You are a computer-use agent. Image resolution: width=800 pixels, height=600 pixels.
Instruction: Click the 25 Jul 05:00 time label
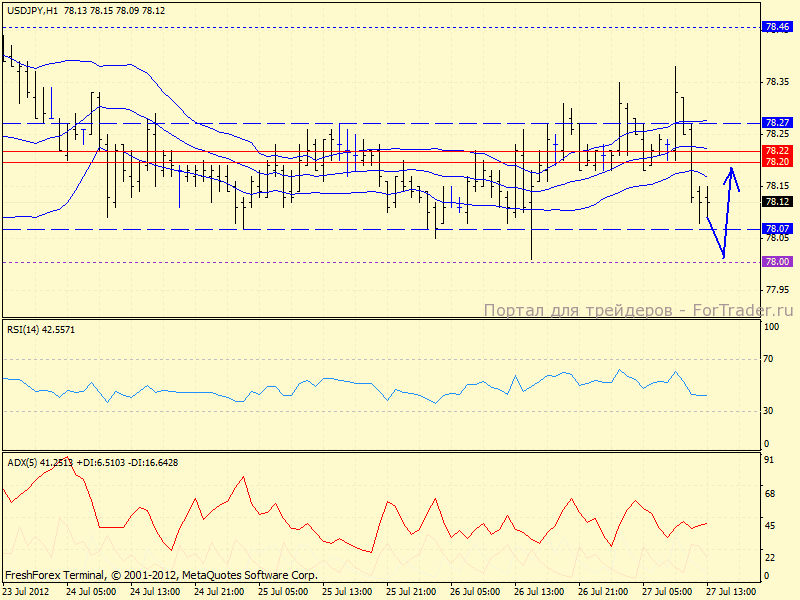pos(283,592)
